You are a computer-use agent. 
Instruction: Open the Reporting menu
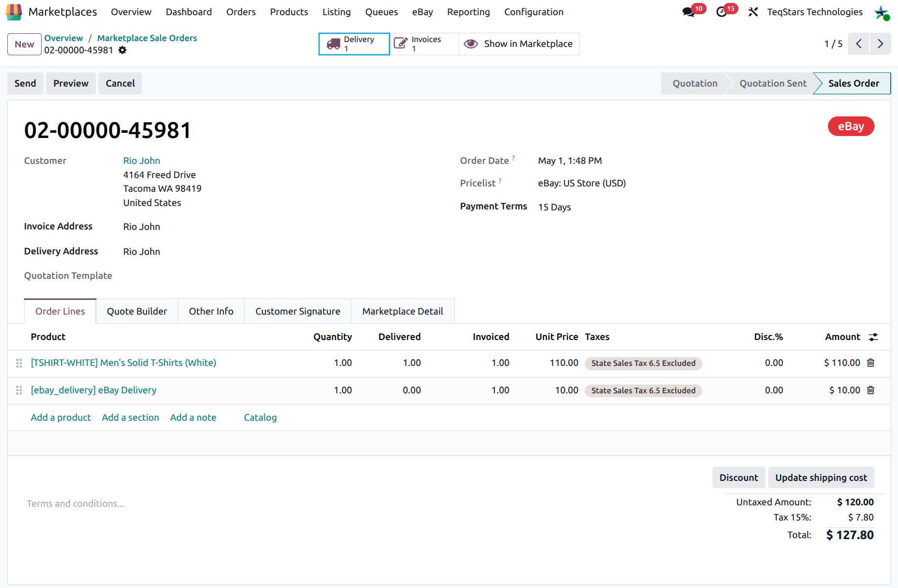click(x=468, y=12)
